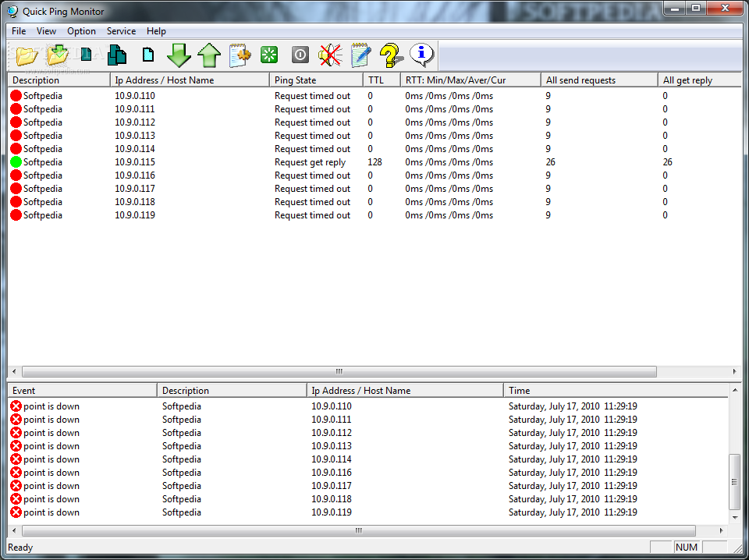Select host IP 10.9.0.112 in the host list
The image size is (749, 560).
pyautogui.click(x=135, y=122)
